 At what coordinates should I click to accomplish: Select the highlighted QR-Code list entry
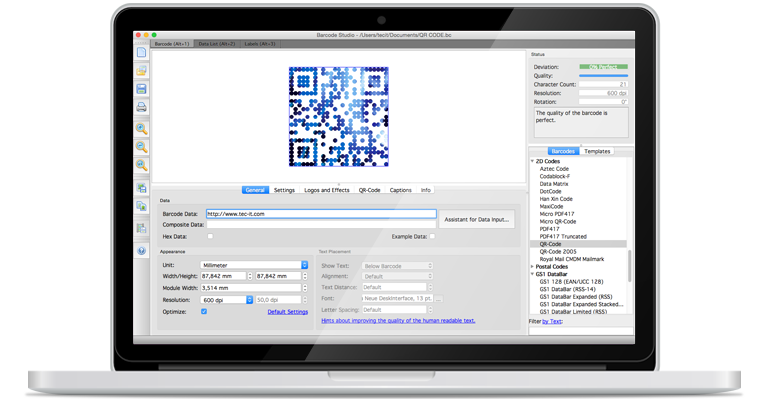(578, 244)
